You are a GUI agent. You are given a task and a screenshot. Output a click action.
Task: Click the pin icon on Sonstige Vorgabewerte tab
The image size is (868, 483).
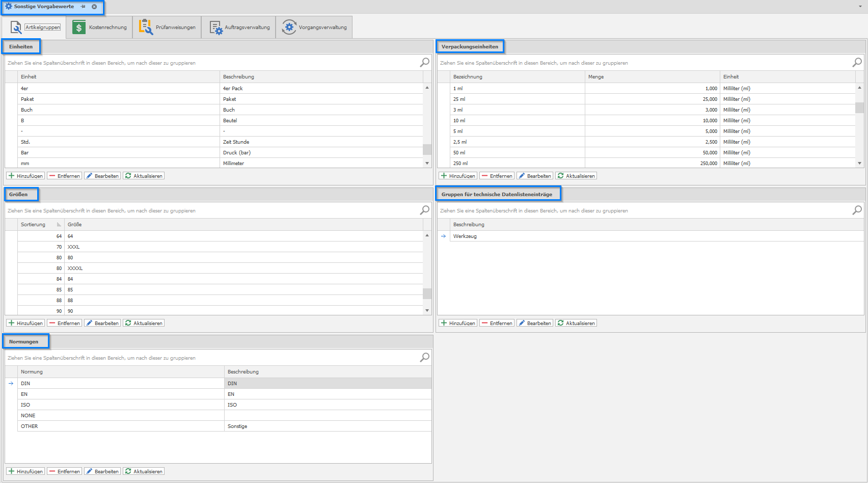(83, 7)
